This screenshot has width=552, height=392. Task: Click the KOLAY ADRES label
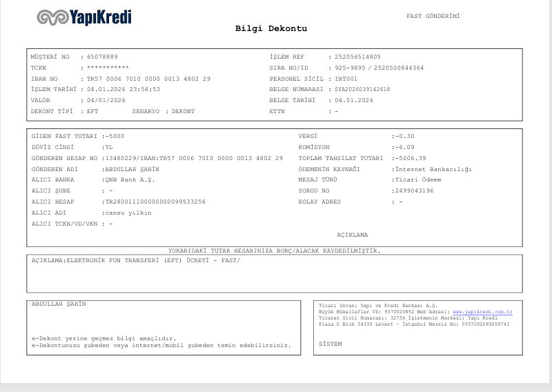[x=319, y=202]
